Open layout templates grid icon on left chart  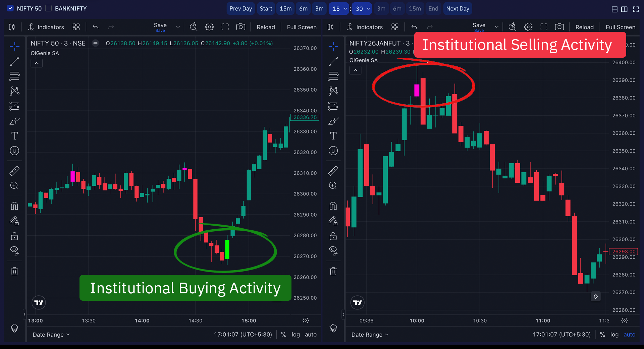coord(76,27)
